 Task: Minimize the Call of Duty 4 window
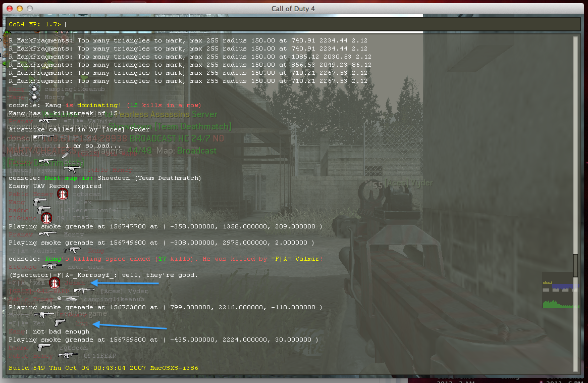click(20, 9)
